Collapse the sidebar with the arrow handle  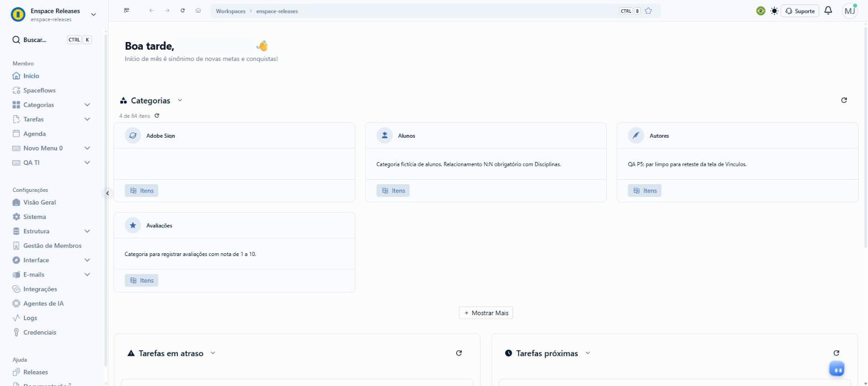[107, 193]
